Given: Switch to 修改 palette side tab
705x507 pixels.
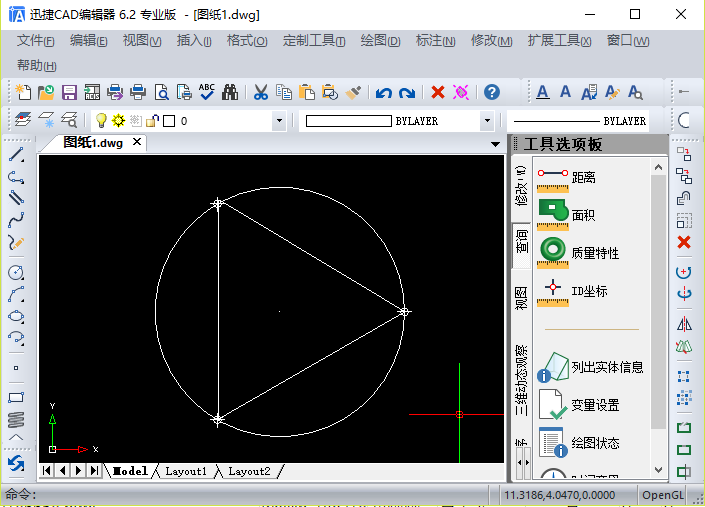Looking at the screenshot, I should (x=521, y=186).
